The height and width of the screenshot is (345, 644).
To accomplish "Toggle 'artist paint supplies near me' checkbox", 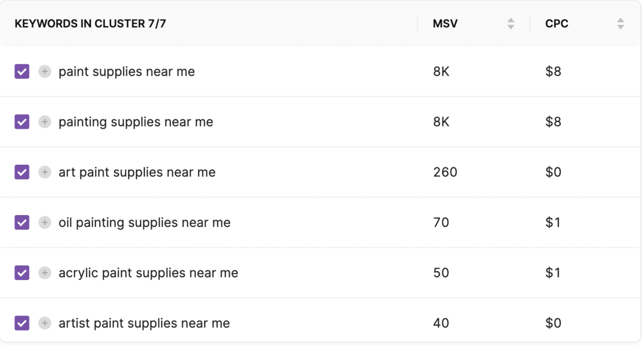I will (x=22, y=323).
